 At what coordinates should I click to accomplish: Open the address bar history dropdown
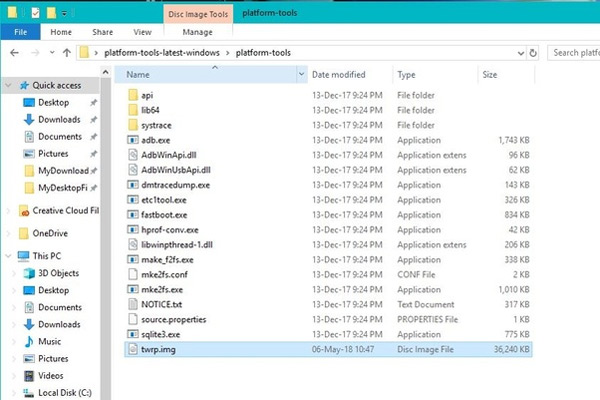click(520, 53)
